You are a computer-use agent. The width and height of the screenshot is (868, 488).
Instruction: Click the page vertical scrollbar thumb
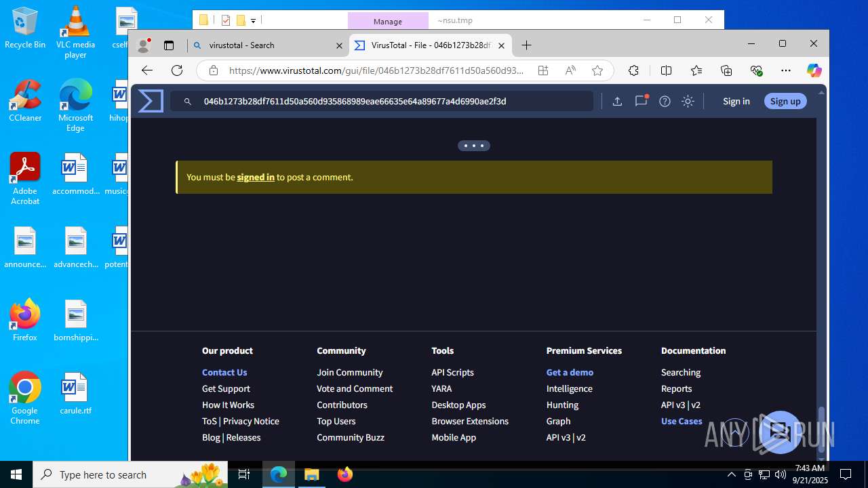[823, 428]
